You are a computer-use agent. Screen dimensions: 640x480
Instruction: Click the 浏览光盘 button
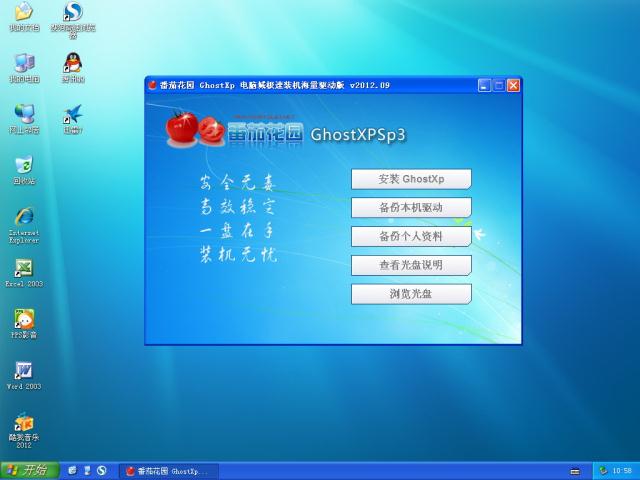pyautogui.click(x=411, y=294)
